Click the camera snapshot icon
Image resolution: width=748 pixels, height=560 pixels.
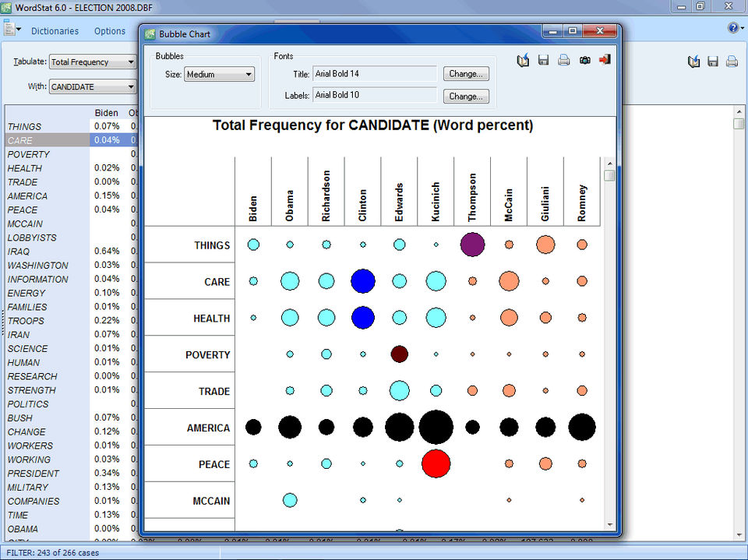(x=585, y=60)
